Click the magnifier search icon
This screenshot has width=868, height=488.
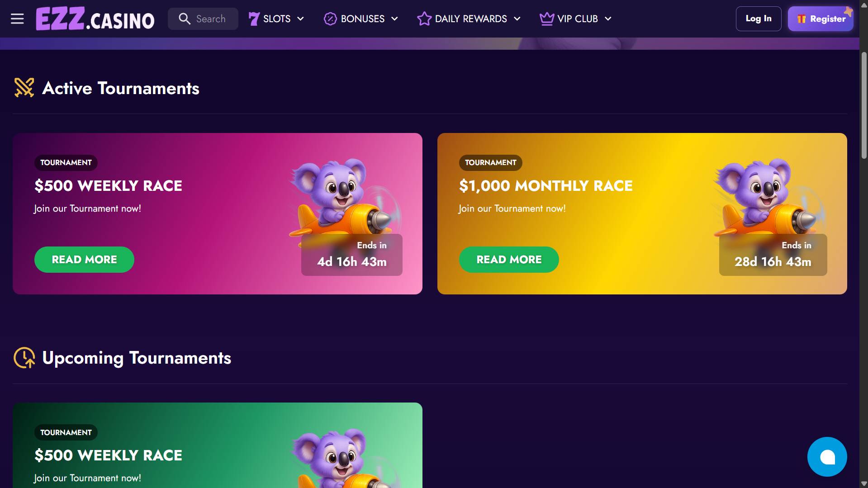click(x=184, y=19)
